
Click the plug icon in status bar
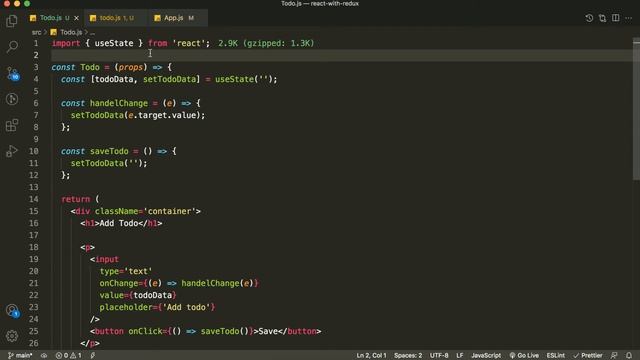(x=93, y=356)
